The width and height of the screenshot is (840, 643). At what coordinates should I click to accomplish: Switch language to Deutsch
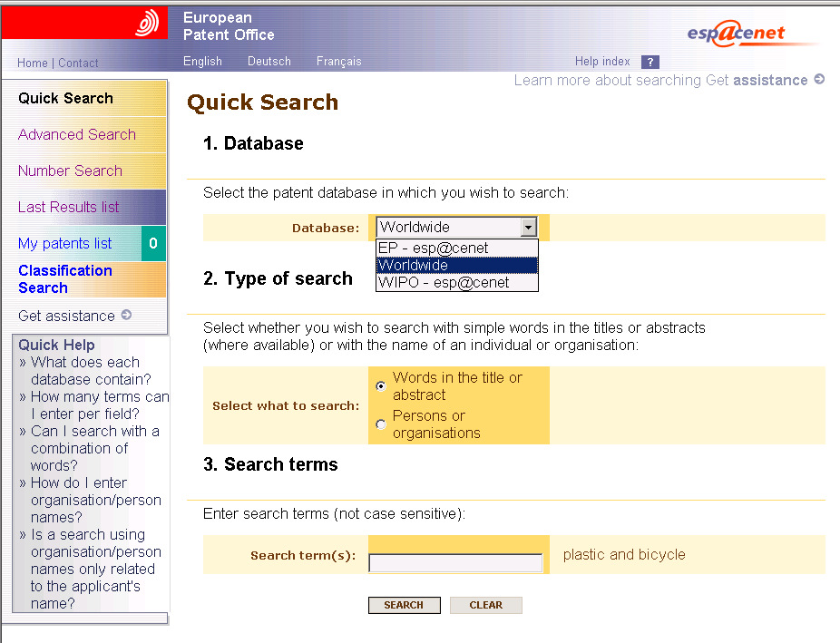pyautogui.click(x=269, y=62)
